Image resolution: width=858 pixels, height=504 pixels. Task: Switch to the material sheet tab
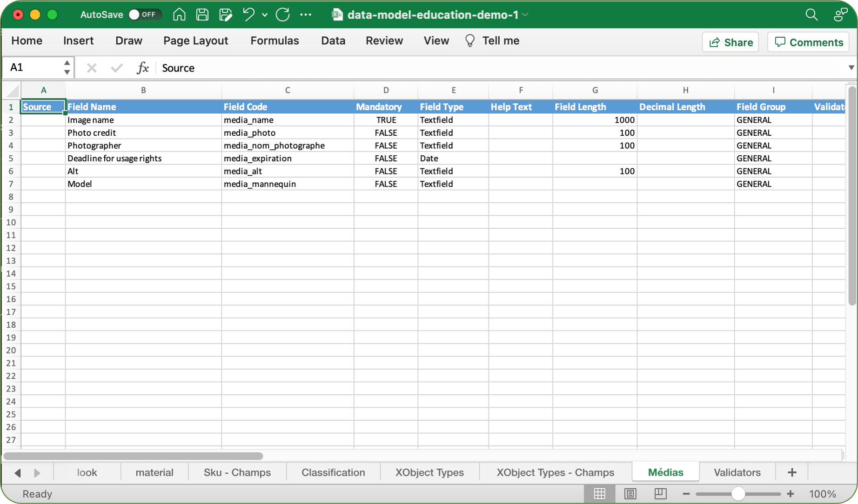pos(154,472)
